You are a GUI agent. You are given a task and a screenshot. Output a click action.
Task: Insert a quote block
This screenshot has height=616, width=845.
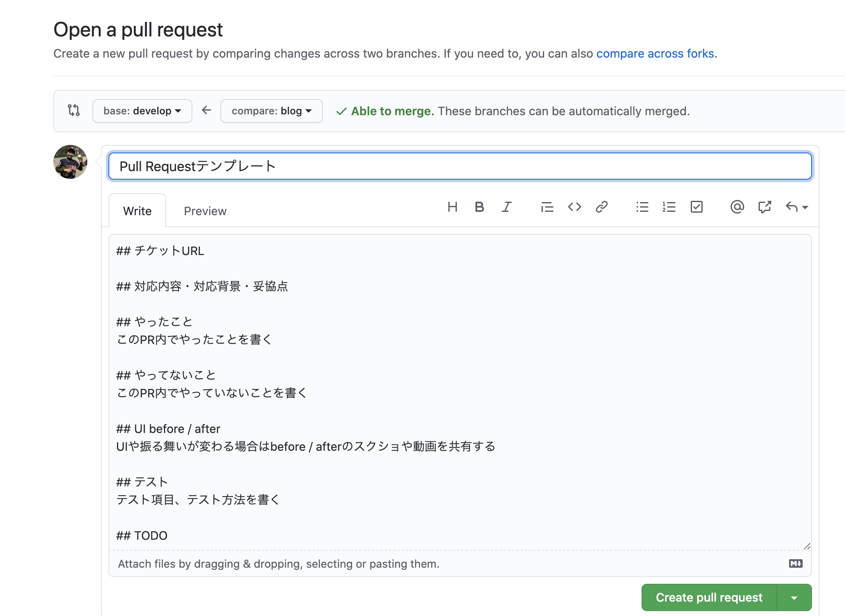(547, 207)
